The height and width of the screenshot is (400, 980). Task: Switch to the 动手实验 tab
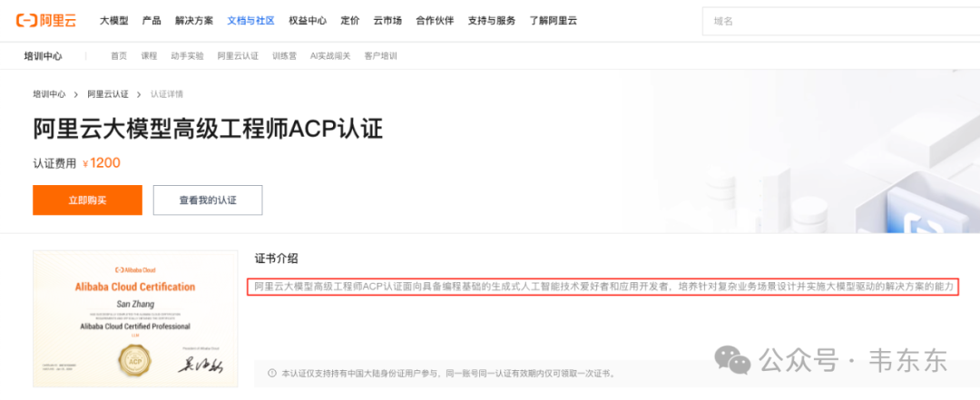pos(187,55)
